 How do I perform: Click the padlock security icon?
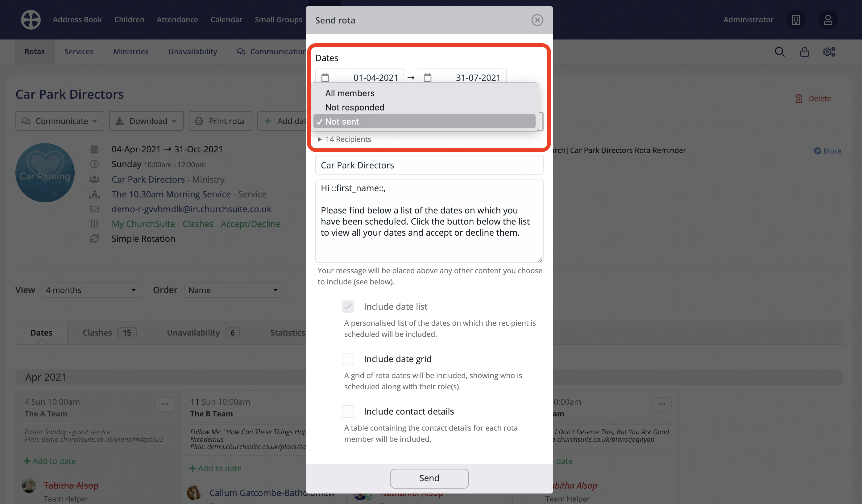pyautogui.click(x=805, y=52)
